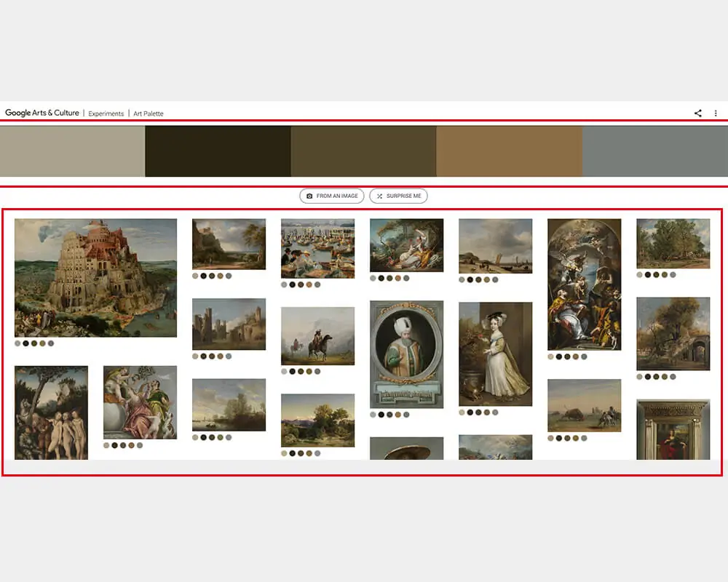Click the black dot under the sultan portrait
The image size is (728, 582).
(381, 415)
